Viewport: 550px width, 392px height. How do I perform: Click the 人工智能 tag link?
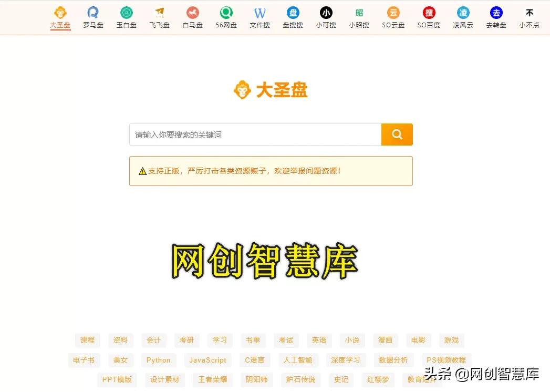tap(297, 360)
